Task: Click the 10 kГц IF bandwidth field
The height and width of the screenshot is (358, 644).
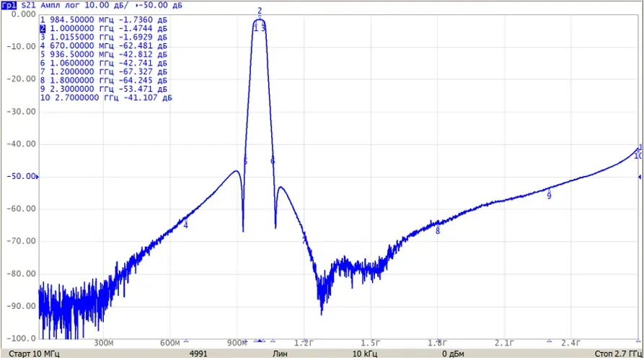Action: coord(365,354)
